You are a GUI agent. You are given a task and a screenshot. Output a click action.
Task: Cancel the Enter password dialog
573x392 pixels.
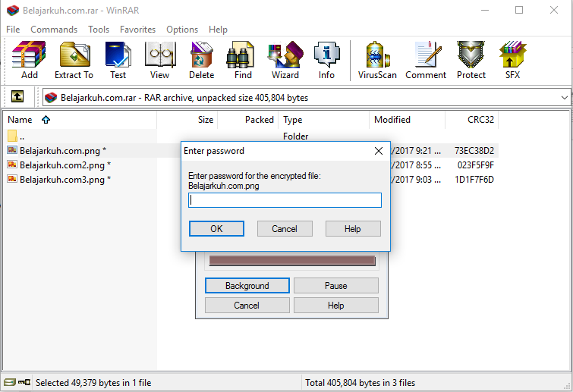click(285, 228)
